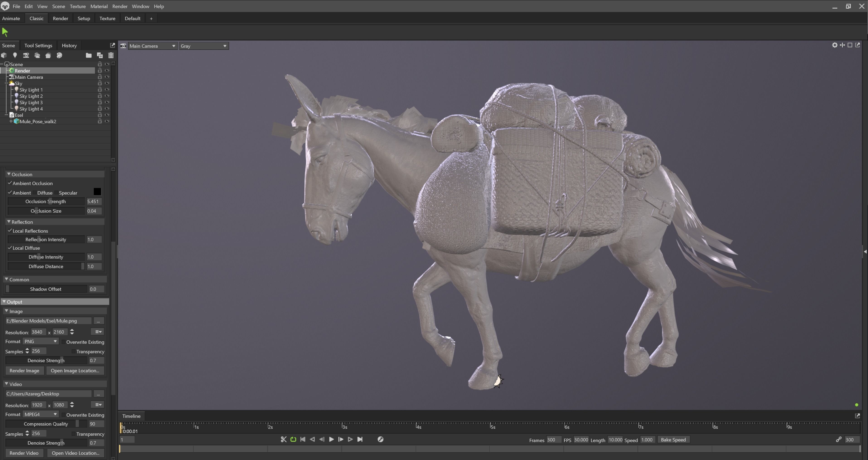Click the Render Image button

click(x=24, y=371)
